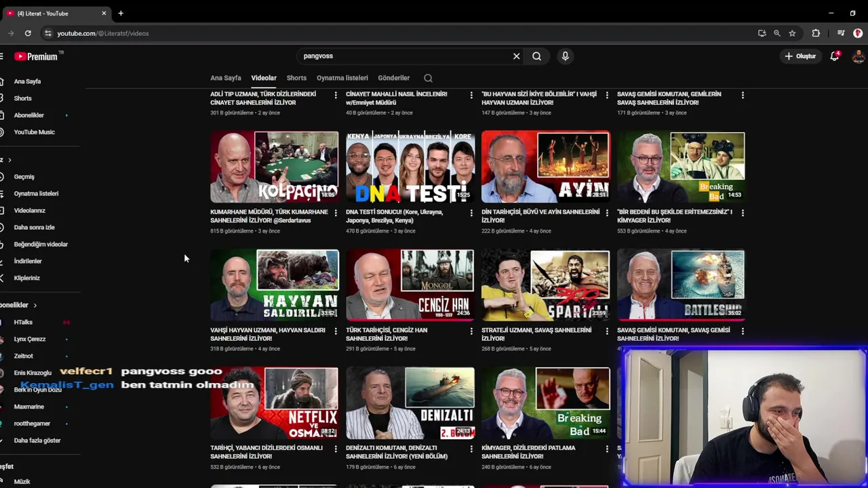Image resolution: width=868 pixels, height=488 pixels.
Task: Open more options for TARİHÇİ YABANCI DİZİLERDEKİ video
Action: [336, 449]
